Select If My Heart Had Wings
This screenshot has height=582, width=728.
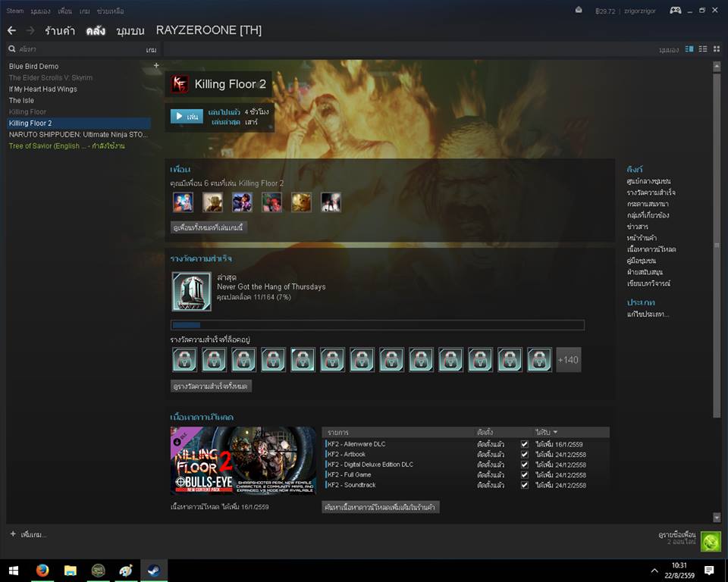point(42,89)
